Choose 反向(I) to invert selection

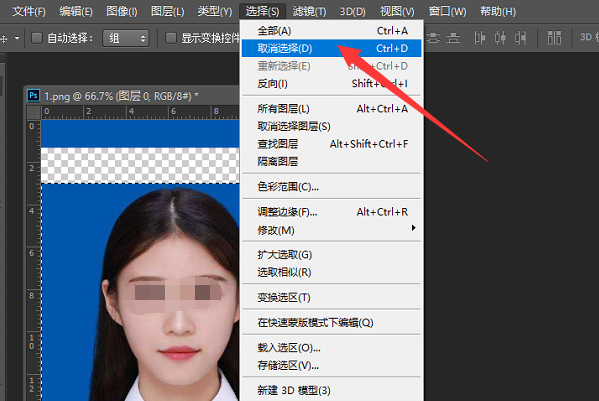click(x=332, y=83)
